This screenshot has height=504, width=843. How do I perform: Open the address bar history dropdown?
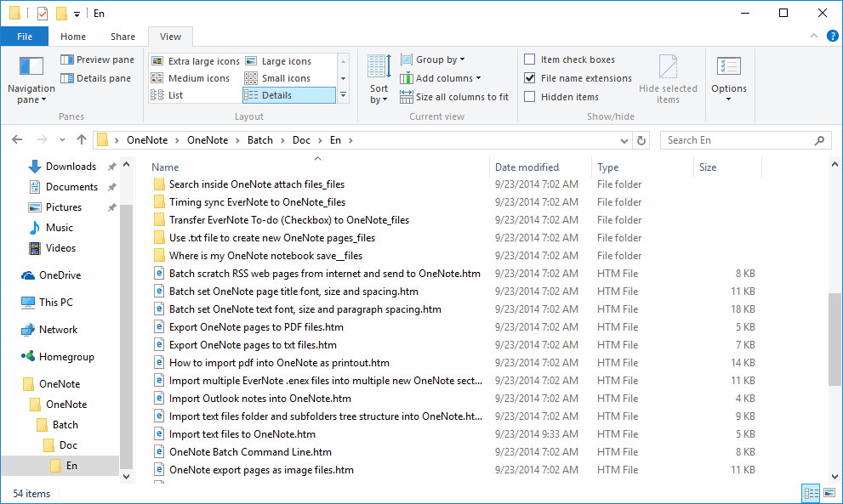click(624, 141)
